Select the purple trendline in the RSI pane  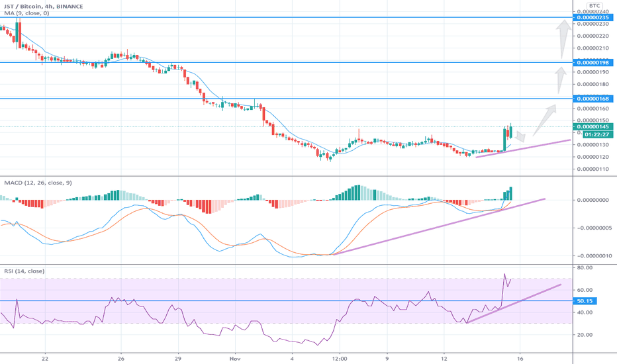click(x=514, y=303)
